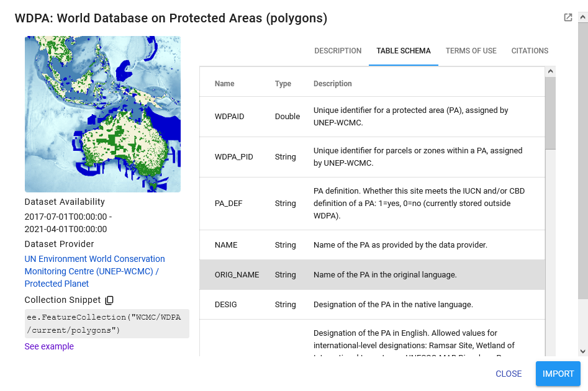588x391 pixels.
Task: Click the WDPA_PID schema row
Action: (x=372, y=157)
